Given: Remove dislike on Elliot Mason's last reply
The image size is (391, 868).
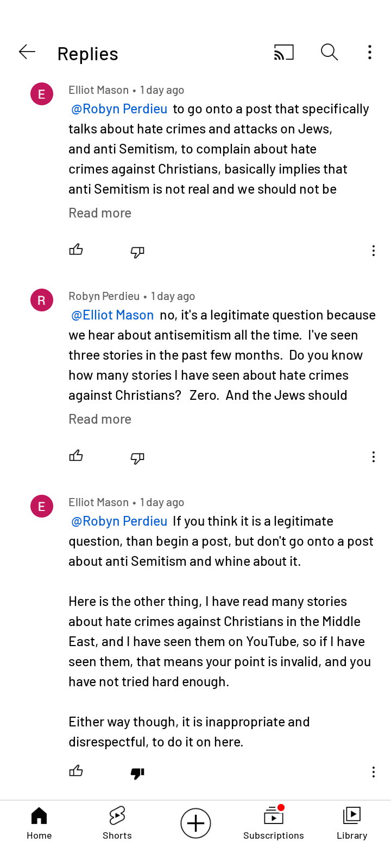Looking at the screenshot, I should coord(137,773).
